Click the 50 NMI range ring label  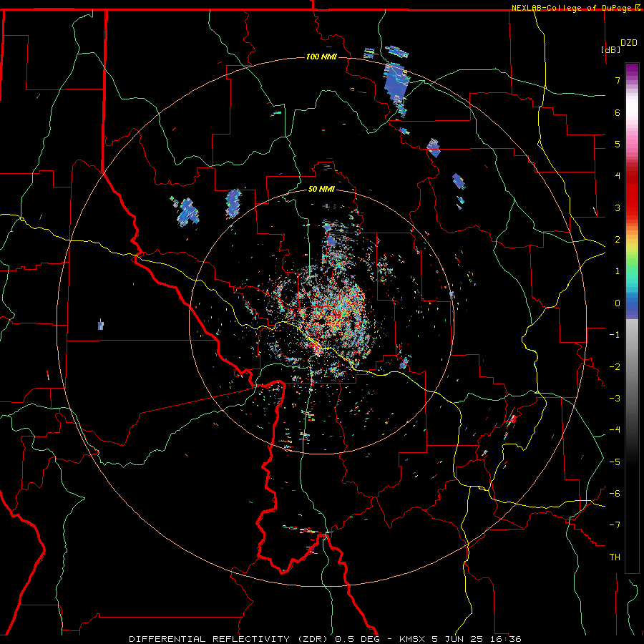coord(321,189)
